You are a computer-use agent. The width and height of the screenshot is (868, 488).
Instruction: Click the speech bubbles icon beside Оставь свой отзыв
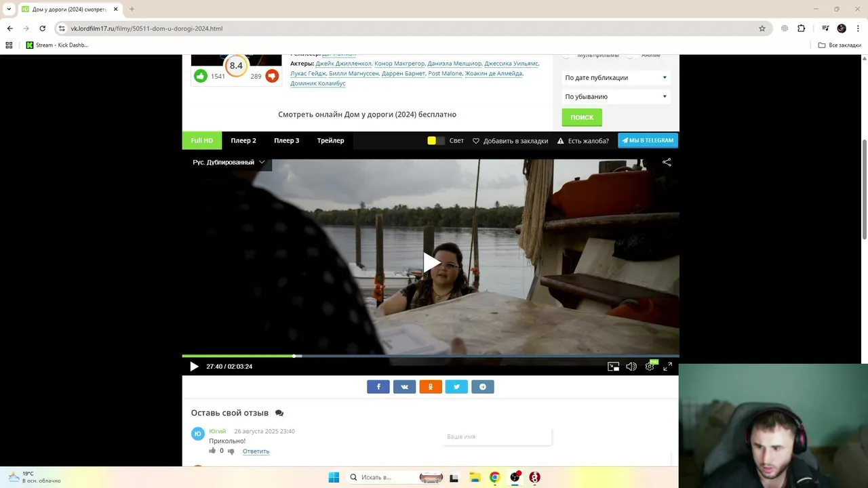(279, 413)
